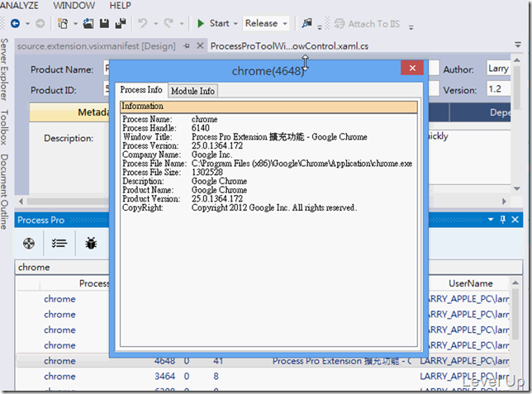Click right arrow of horizontal scrollbar
This screenshot has width=532, height=394.
(504, 202)
